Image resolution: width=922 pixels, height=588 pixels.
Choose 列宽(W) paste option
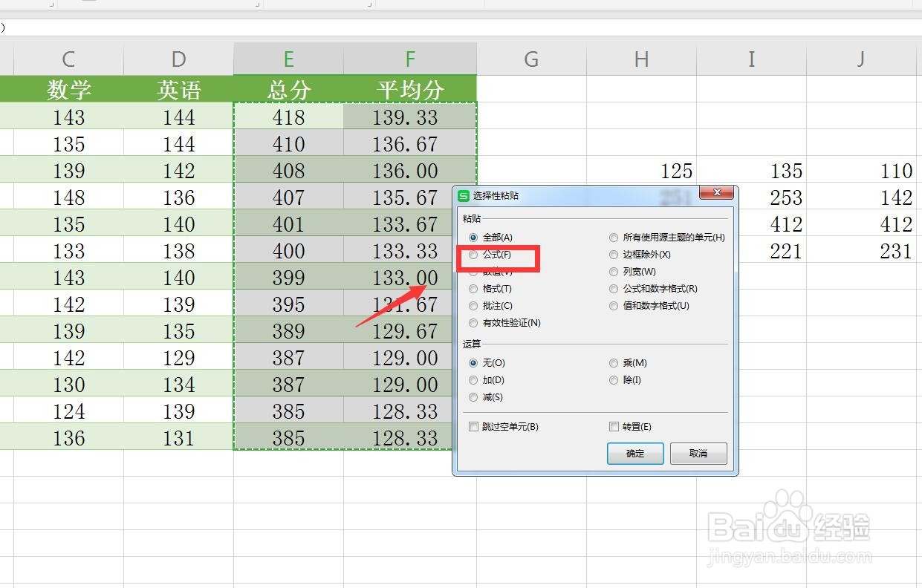tap(633, 272)
